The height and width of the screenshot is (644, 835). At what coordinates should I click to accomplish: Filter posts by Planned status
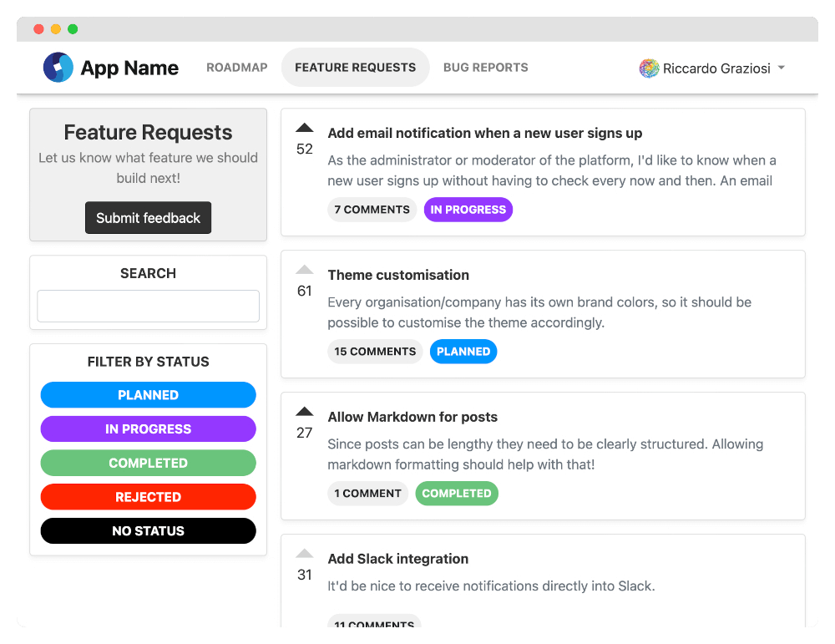(x=148, y=395)
